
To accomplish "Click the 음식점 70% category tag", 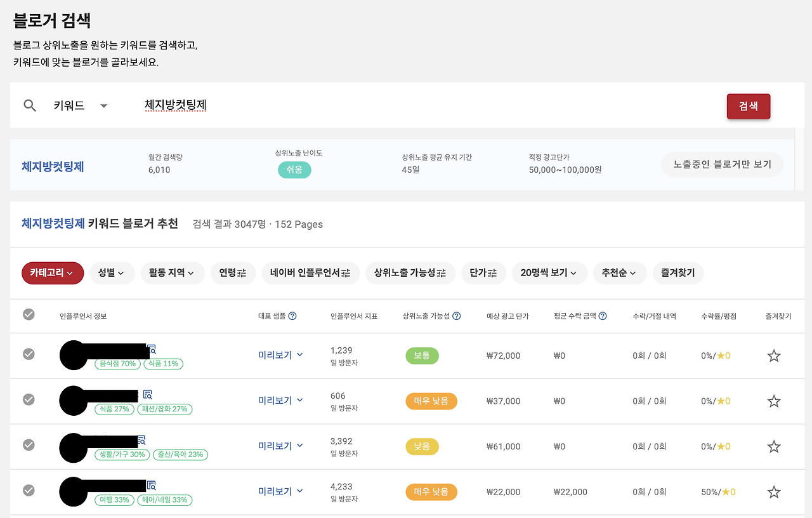I will tap(117, 364).
